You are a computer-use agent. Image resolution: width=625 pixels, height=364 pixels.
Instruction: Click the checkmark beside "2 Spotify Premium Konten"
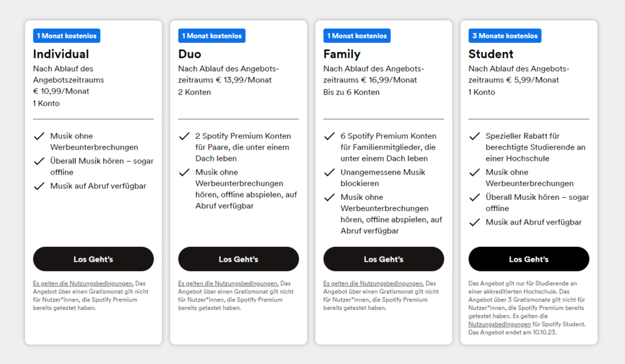tap(184, 136)
